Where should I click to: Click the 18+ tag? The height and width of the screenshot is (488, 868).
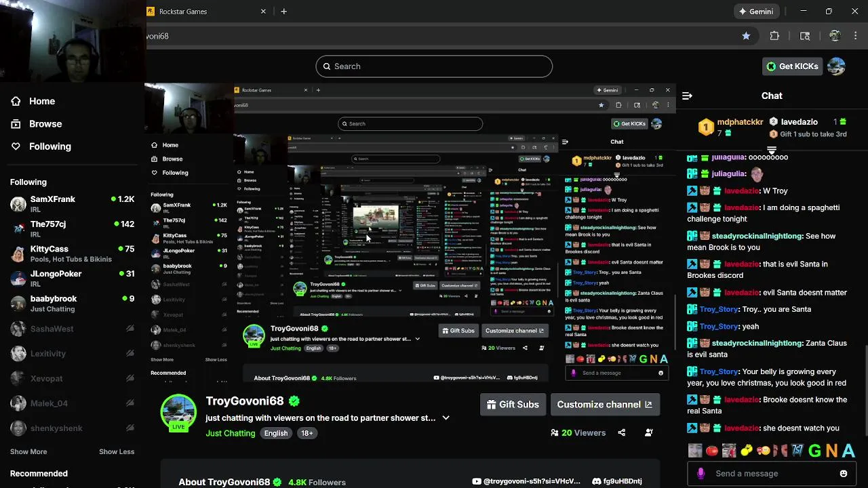pyautogui.click(x=307, y=433)
